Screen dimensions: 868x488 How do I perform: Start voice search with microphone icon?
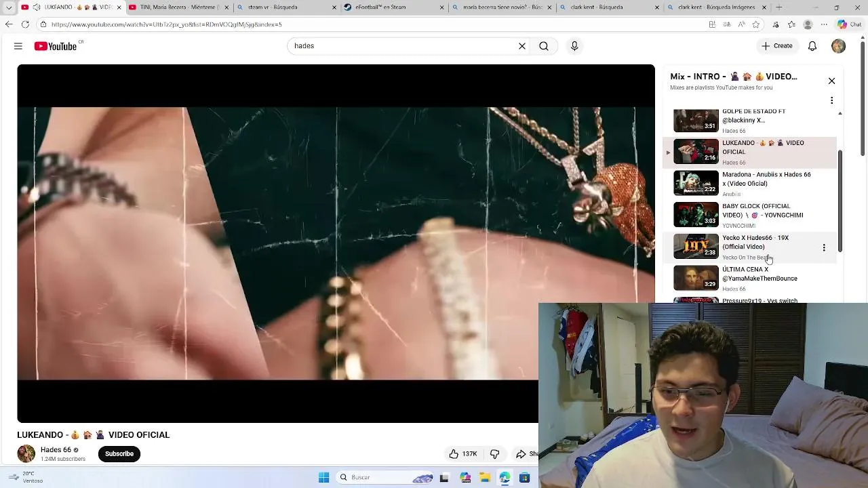(x=574, y=46)
